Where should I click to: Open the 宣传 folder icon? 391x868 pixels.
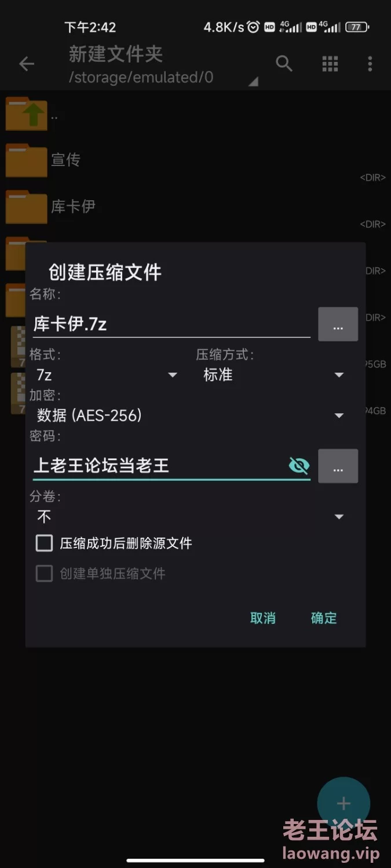[27, 160]
